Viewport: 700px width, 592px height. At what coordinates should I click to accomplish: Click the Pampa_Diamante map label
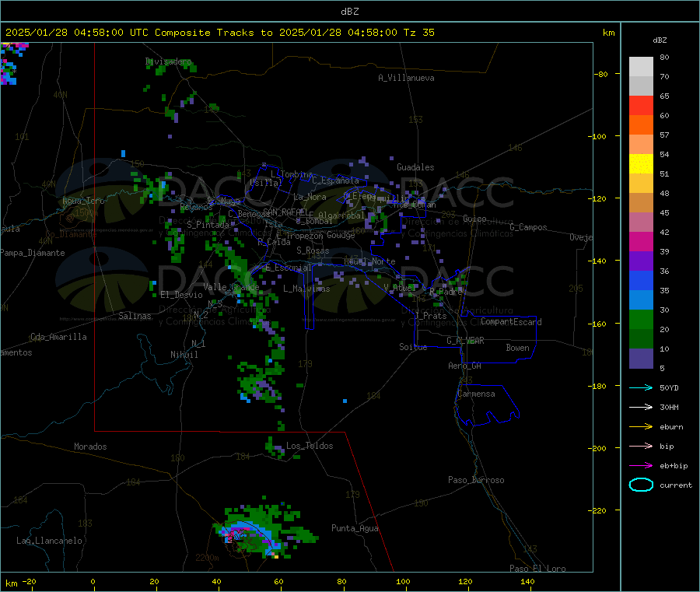click(33, 253)
